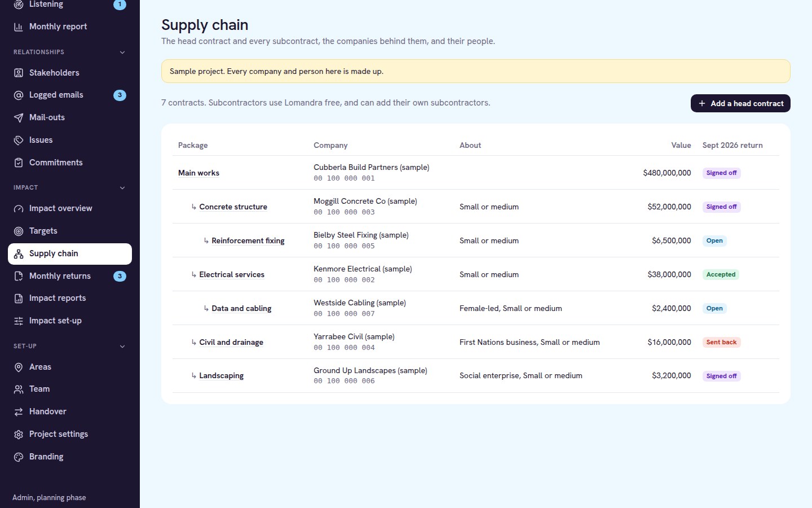Open the Monthly report bar-chart icon
This screenshot has height=508, width=812.
(19, 27)
